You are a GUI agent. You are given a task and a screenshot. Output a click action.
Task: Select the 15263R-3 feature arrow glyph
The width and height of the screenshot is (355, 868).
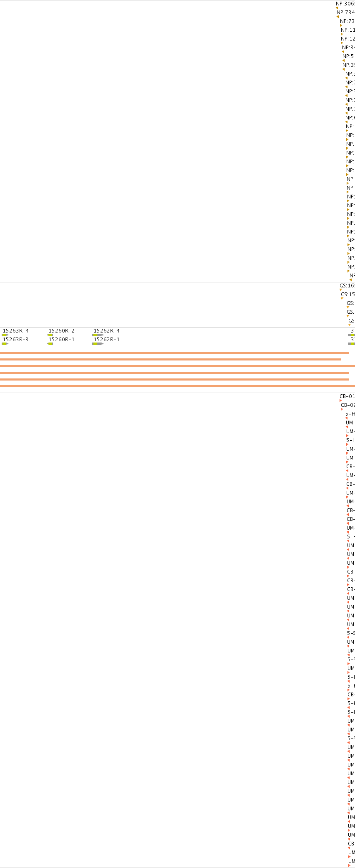click(5, 344)
